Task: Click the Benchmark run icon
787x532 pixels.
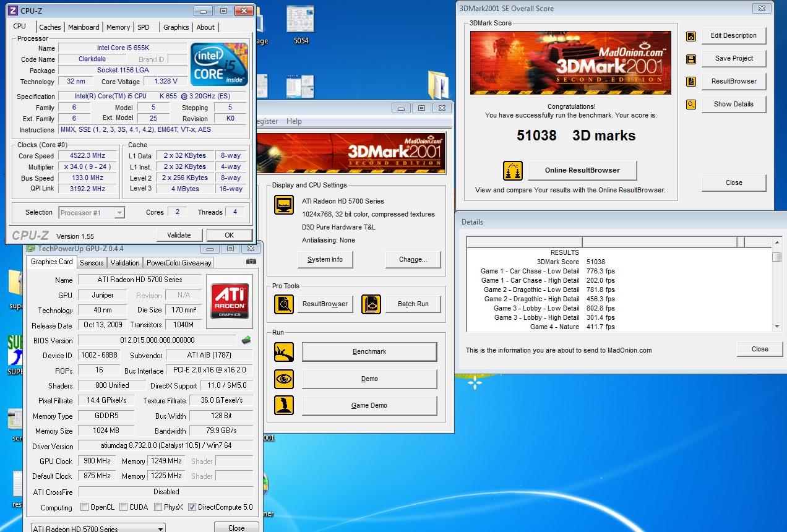Action: (284, 351)
